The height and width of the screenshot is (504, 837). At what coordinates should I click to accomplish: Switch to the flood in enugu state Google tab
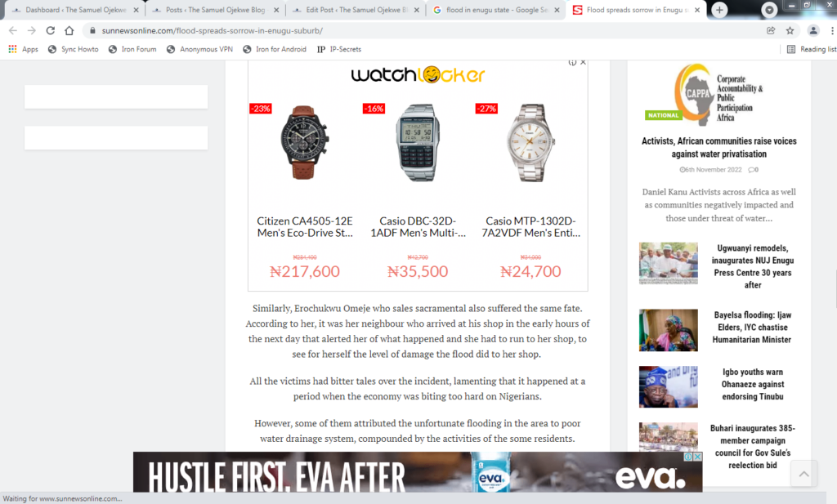496,10
